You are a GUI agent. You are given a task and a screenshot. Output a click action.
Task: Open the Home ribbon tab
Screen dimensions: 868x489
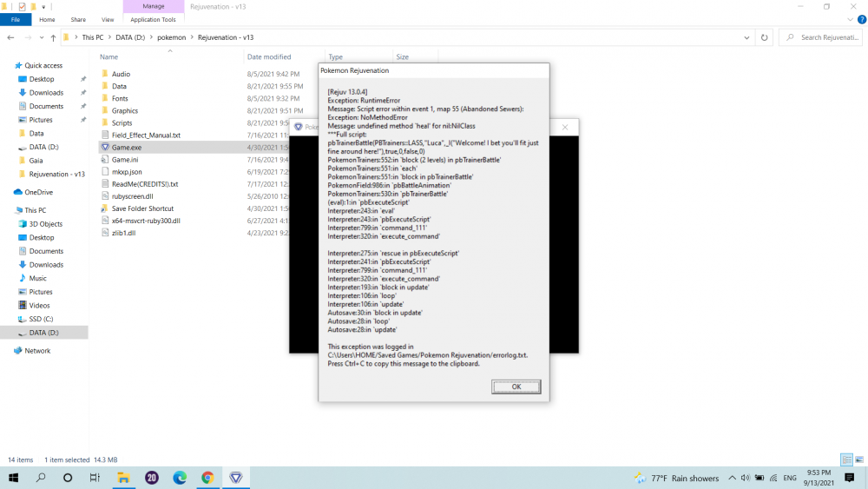click(47, 19)
